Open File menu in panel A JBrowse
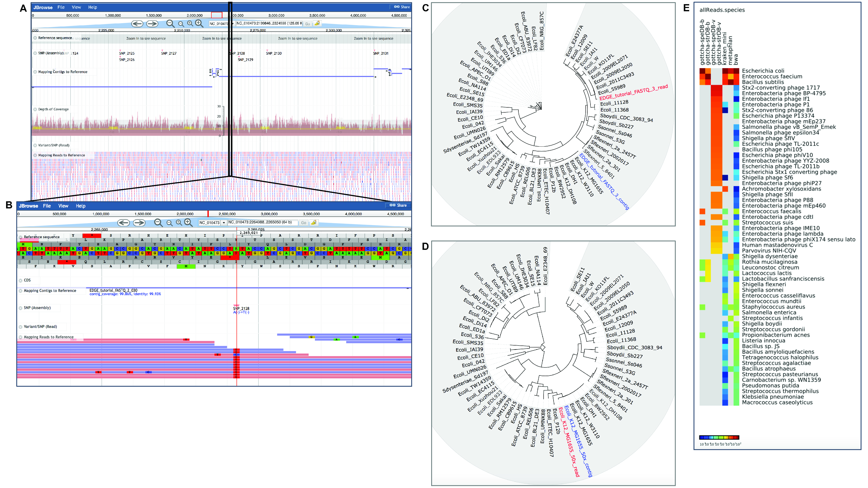 pyautogui.click(x=61, y=7)
